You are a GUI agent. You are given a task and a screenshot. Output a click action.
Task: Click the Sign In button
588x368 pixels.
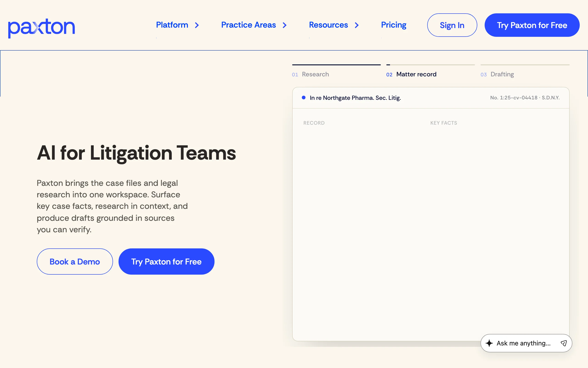tap(452, 25)
